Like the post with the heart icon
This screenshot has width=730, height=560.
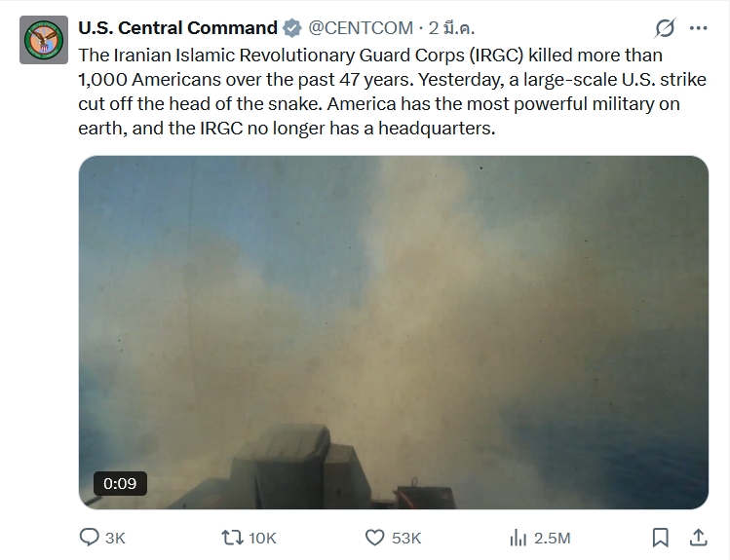[374, 537]
